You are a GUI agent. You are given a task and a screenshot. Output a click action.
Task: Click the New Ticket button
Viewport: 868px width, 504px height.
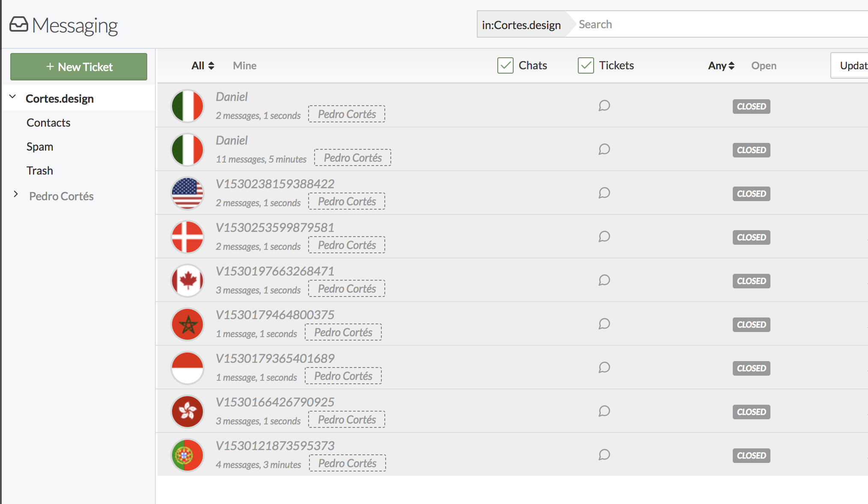point(79,67)
